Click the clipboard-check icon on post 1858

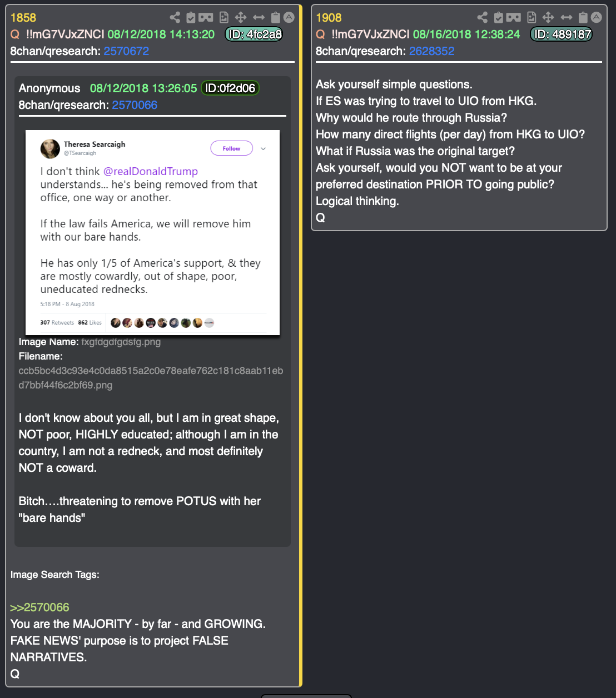coord(191,17)
